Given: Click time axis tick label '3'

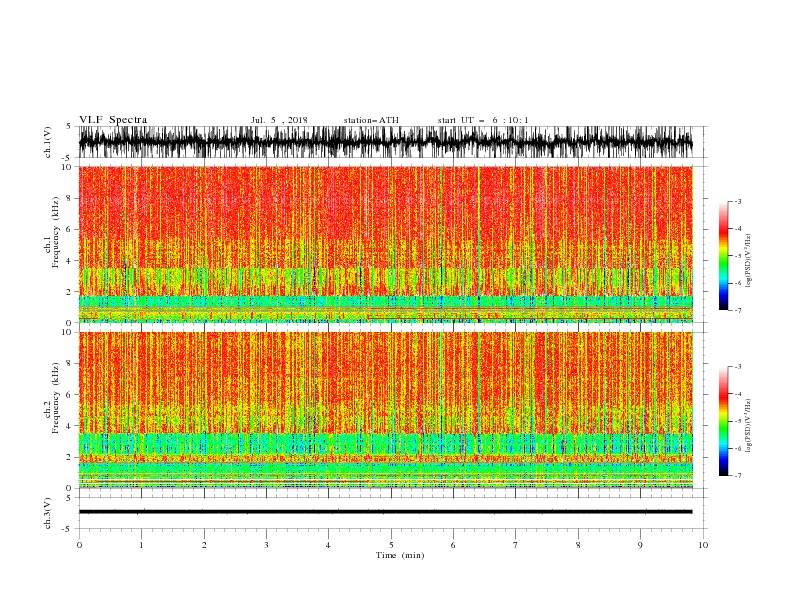Looking at the screenshot, I should click(x=267, y=545).
